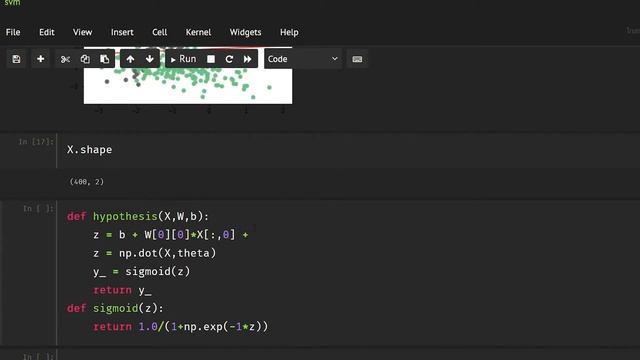Click the def sigmoid(z) line
Image resolution: width=640 pixels, height=360 pixels.
pyautogui.click(x=115, y=309)
